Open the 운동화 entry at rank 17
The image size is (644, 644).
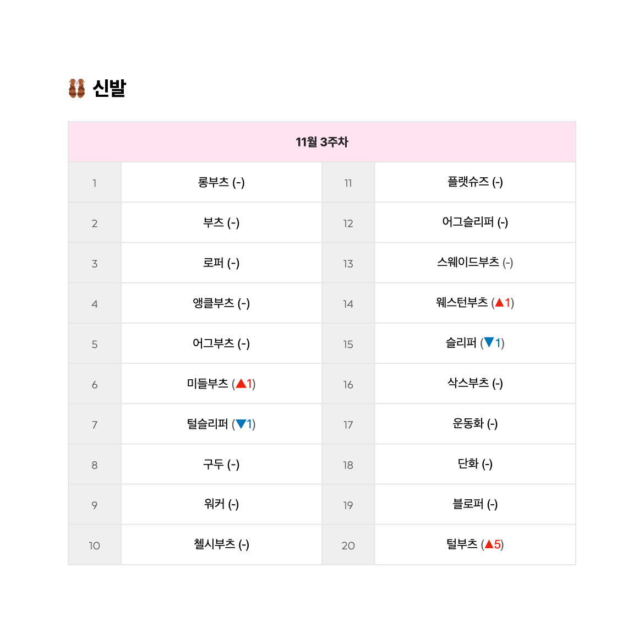475,424
